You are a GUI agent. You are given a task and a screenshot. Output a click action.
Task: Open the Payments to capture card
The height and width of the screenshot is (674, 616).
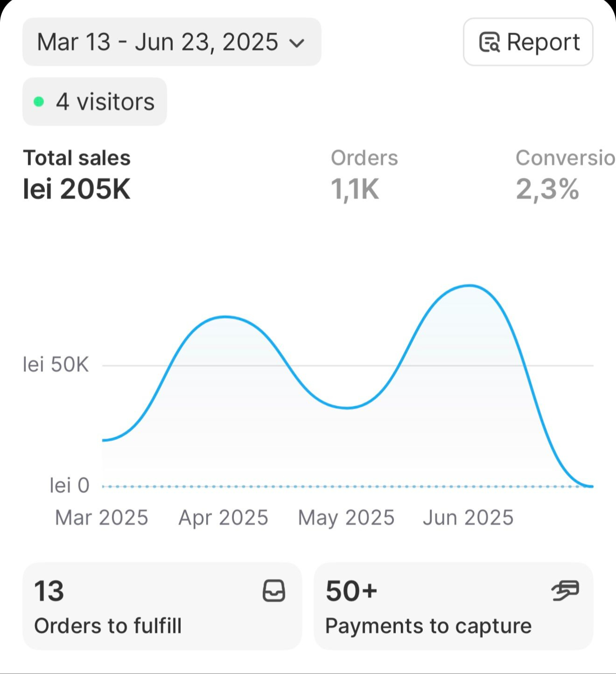point(453,606)
